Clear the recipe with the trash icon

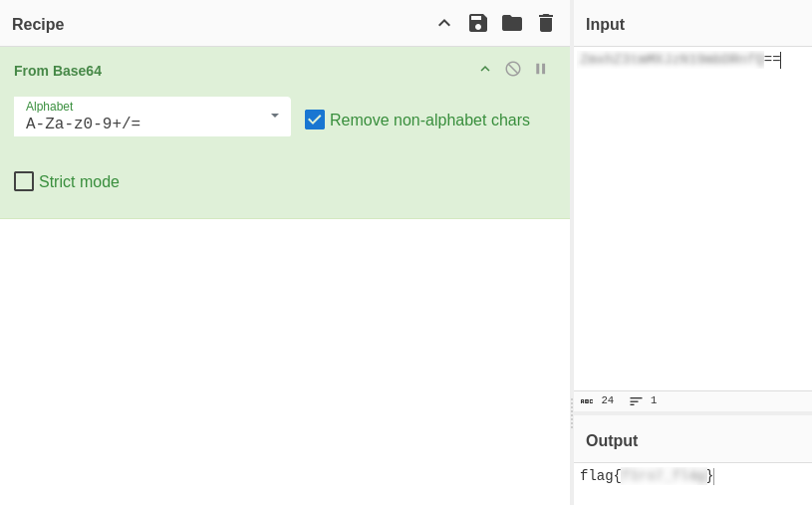point(546,23)
